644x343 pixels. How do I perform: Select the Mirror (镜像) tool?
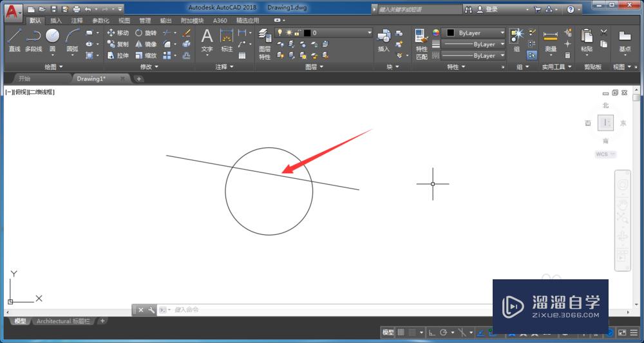(x=146, y=44)
